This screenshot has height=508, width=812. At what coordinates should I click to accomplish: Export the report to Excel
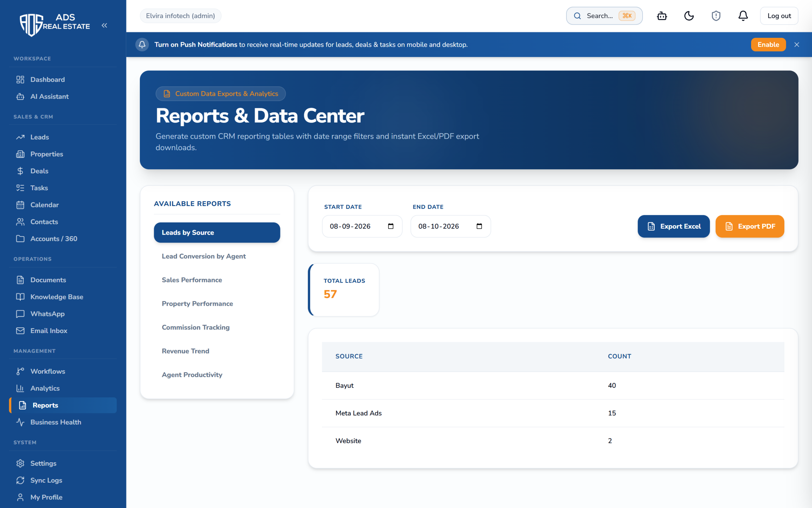tap(673, 226)
